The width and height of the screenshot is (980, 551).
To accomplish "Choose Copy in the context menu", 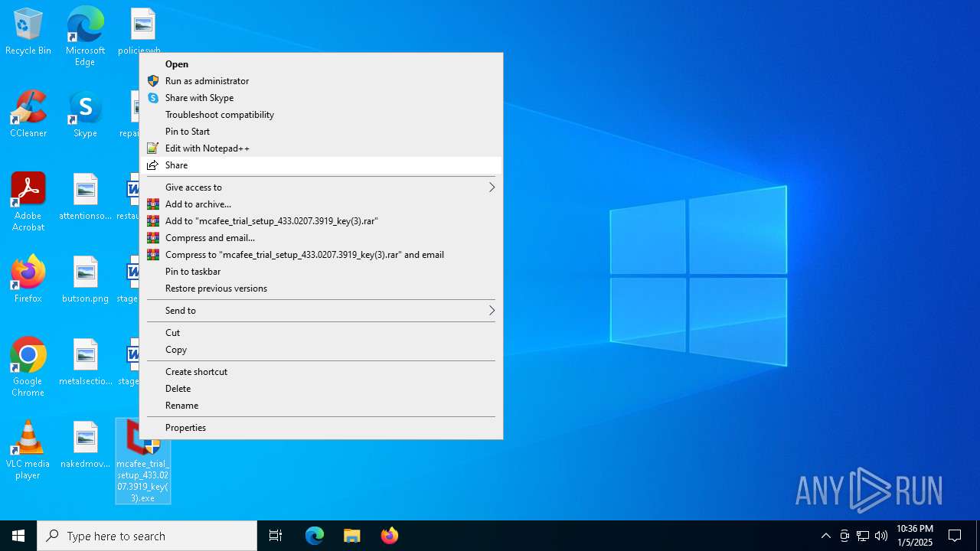I will coord(321,350).
